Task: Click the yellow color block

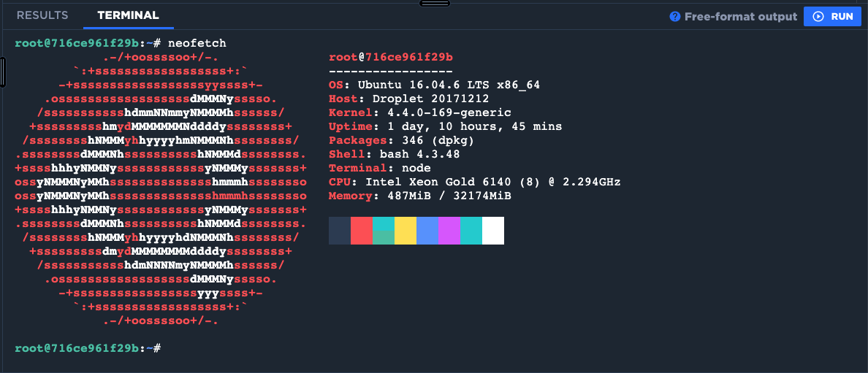Action: point(406,230)
